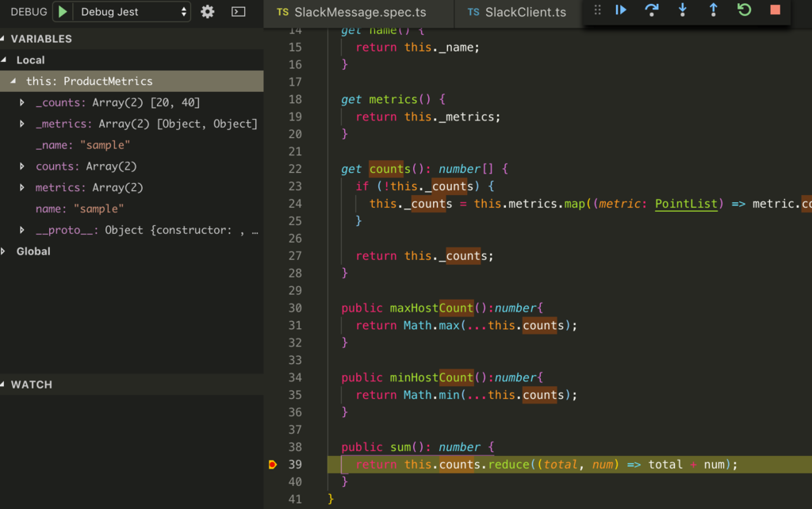The height and width of the screenshot is (509, 812).
Task: Start debugging with the green play button
Action: (63, 11)
